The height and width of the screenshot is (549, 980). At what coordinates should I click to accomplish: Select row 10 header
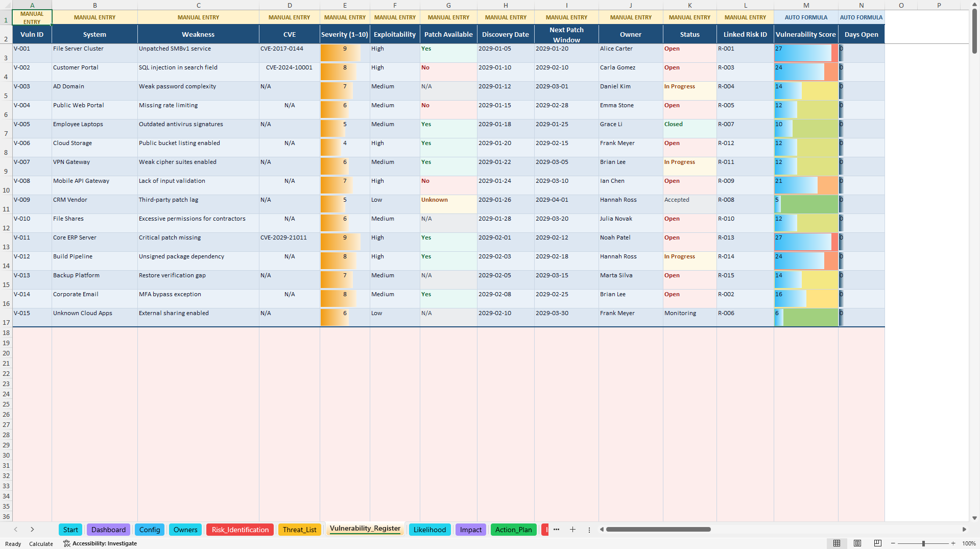tap(6, 185)
